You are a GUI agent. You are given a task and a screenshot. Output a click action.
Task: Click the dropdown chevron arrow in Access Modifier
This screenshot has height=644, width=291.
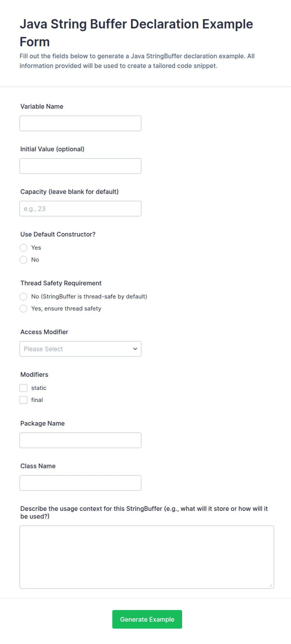[135, 349]
